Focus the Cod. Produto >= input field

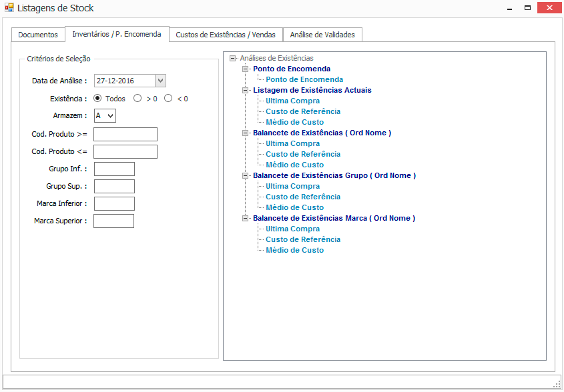coord(125,135)
